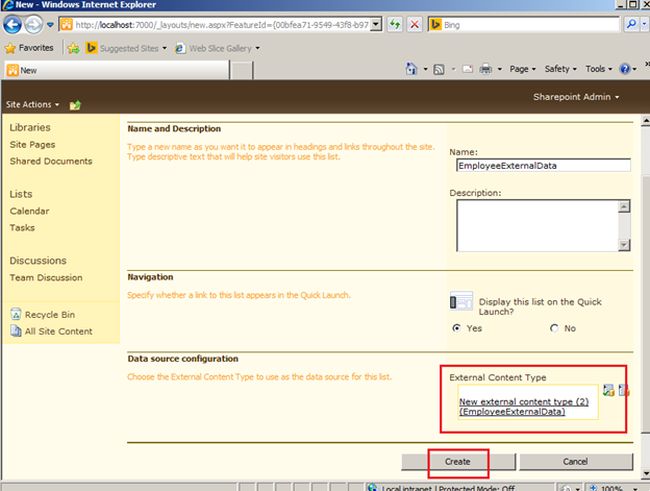Open Web Slice Gallery link
This screenshot has width=650, height=491.
click(x=220, y=49)
